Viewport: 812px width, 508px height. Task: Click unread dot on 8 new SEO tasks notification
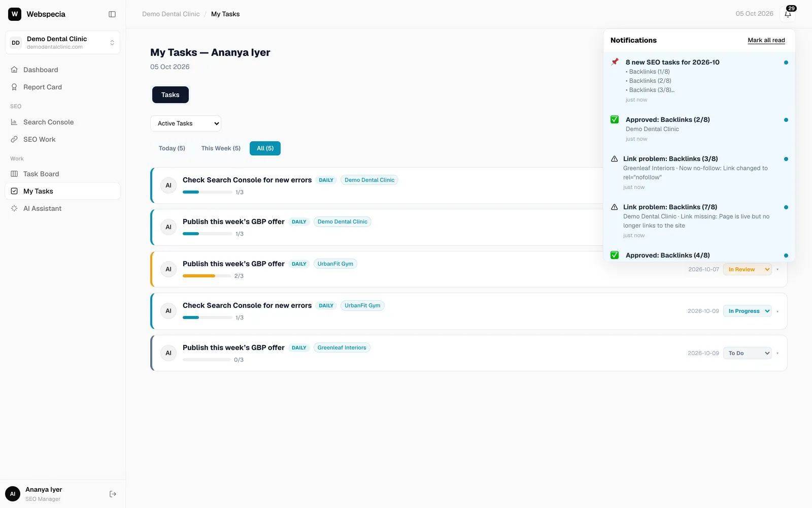coord(786,62)
